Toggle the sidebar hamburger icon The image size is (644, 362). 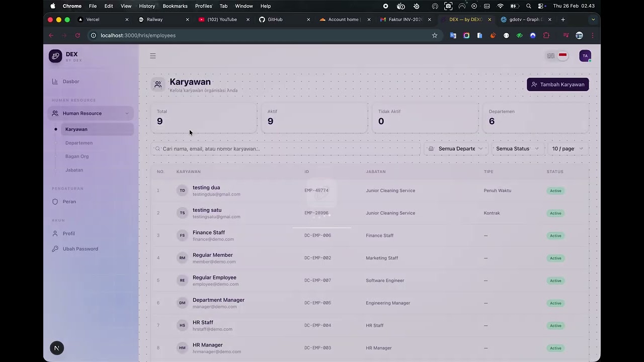[x=153, y=56]
